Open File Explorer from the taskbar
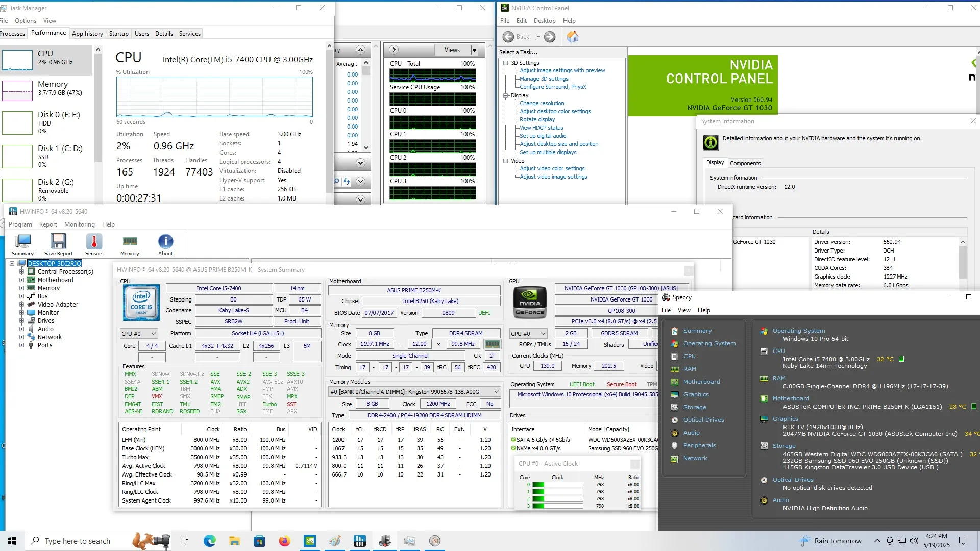Screen dimensions: 980x551 tap(234, 541)
